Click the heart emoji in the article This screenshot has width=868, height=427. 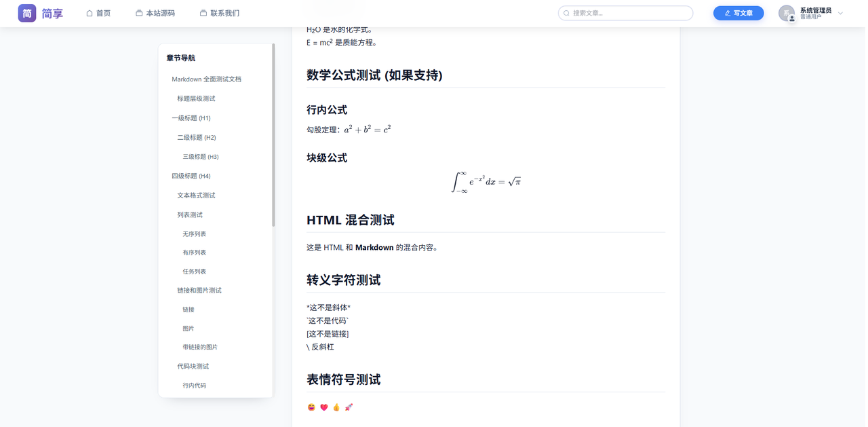pyautogui.click(x=323, y=407)
